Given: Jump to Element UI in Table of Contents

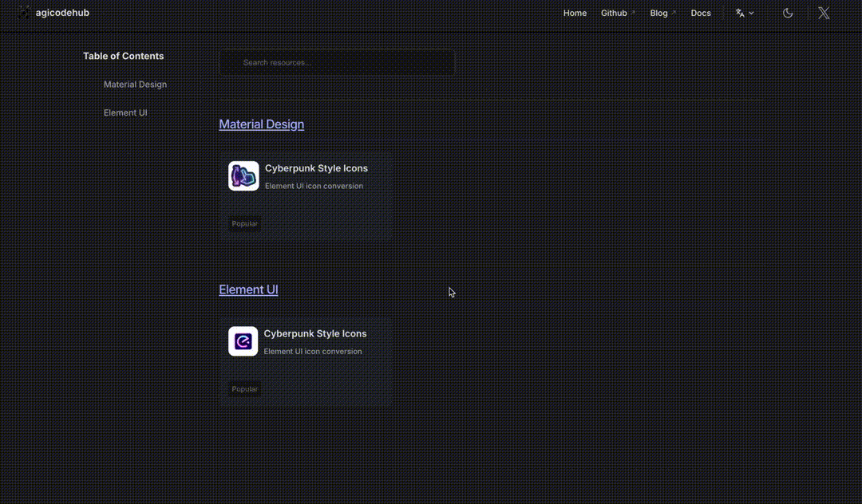Looking at the screenshot, I should coord(125,113).
